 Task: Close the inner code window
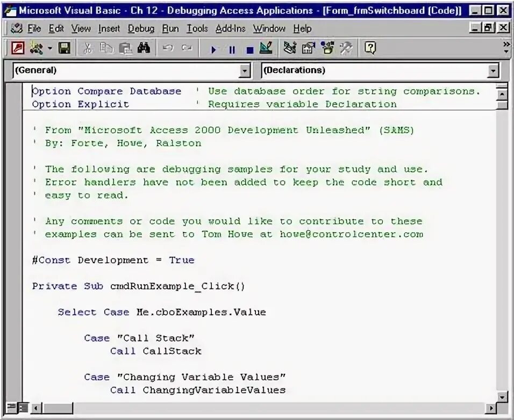[503, 27]
